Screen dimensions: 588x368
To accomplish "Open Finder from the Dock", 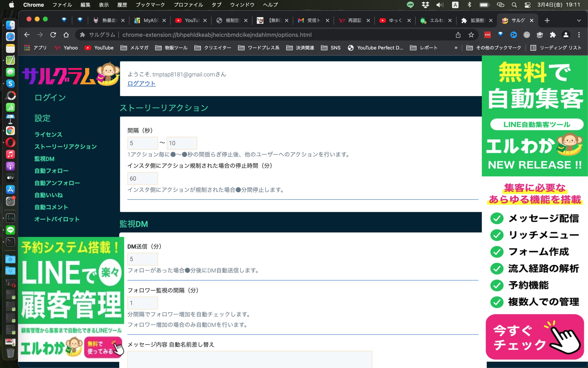I will pos(10,25).
